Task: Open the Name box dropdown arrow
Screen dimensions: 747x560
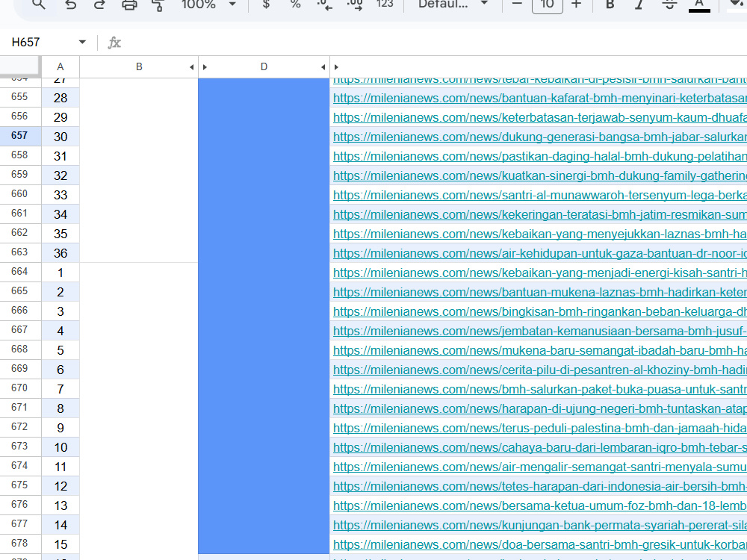Action: pos(82,43)
